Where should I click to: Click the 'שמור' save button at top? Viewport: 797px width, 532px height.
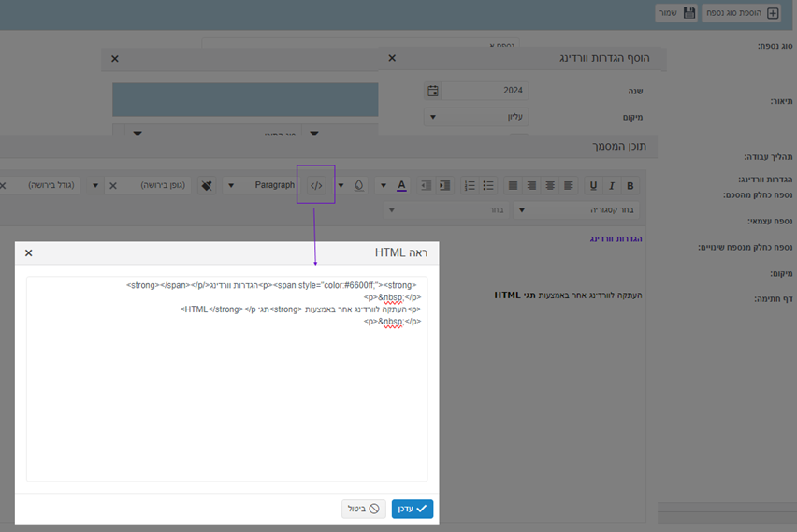tap(675, 13)
